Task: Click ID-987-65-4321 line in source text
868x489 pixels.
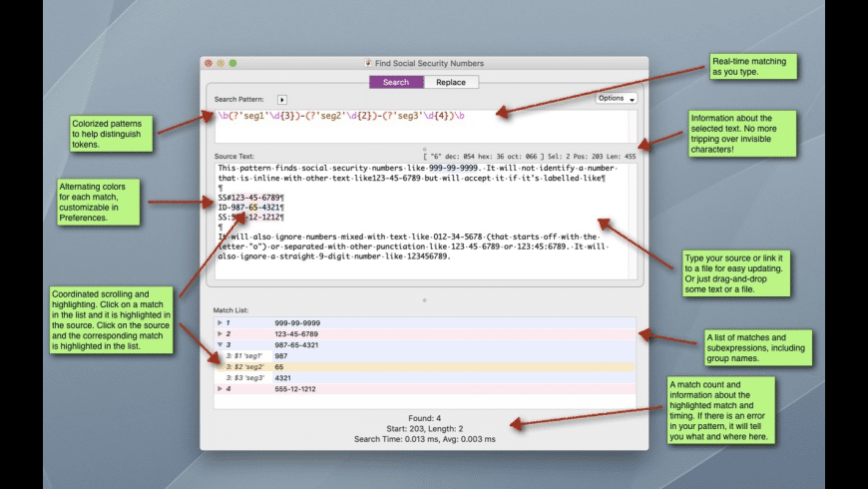Action: 250,208
